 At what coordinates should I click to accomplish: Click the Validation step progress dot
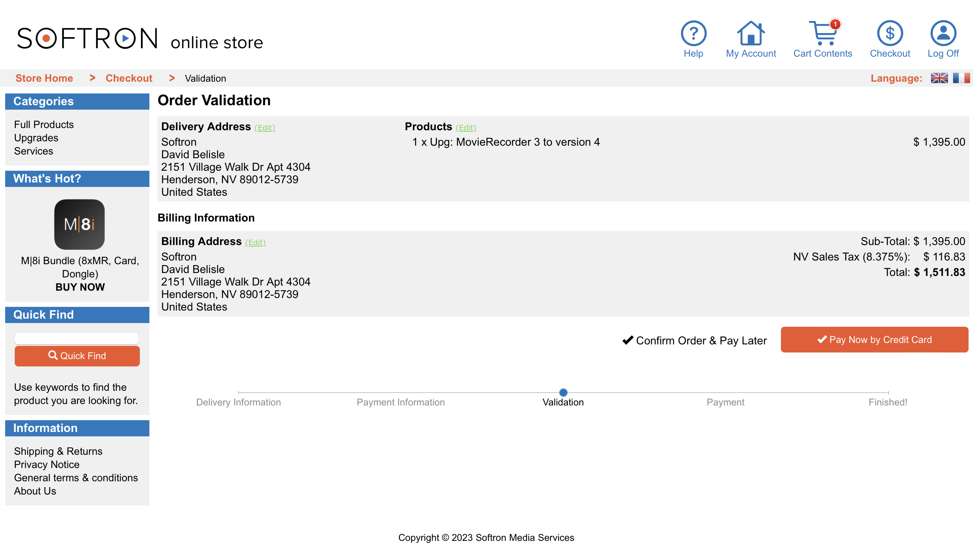[563, 392]
